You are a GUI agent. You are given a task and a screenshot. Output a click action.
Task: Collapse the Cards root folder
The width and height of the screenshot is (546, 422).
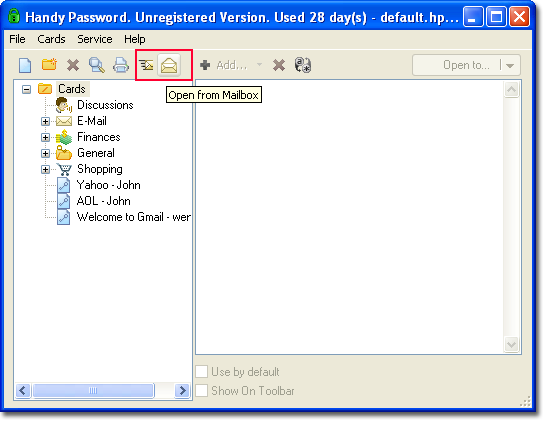pyautogui.click(x=26, y=89)
